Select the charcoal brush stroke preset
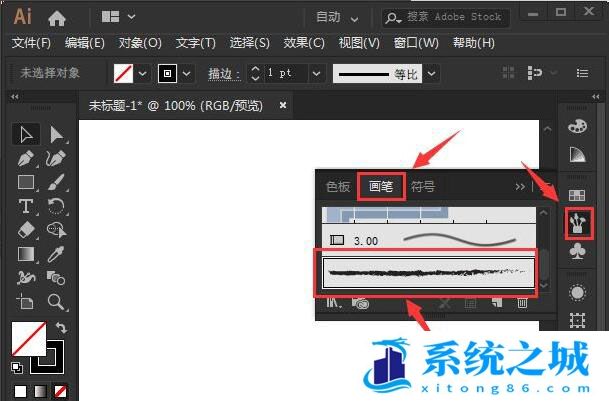 tap(428, 272)
